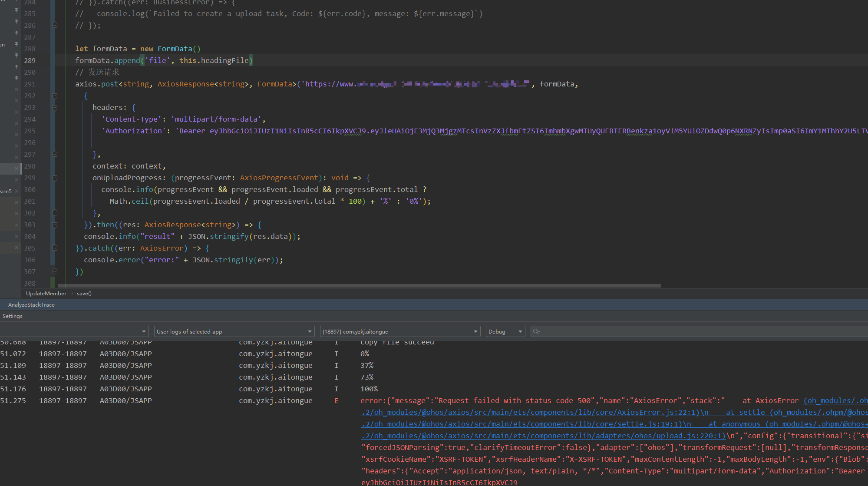868x486 pixels.
Task: Click the 'new FormData()' expression on line 288
Action: [171, 49]
